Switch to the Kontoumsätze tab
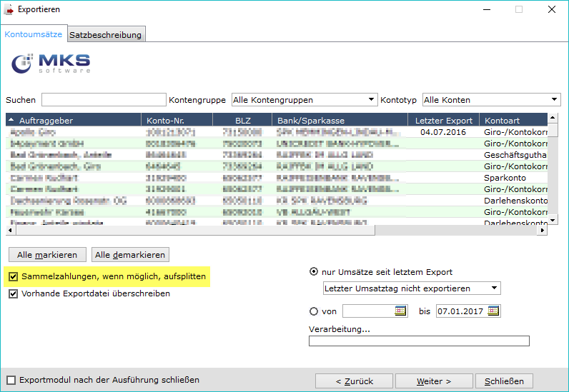 click(x=34, y=34)
